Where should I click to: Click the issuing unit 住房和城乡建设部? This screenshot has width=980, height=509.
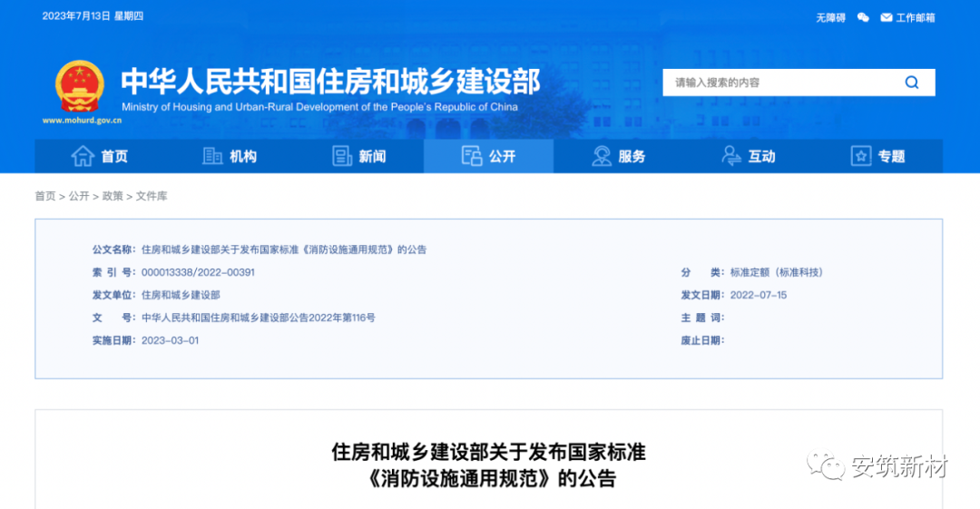pyautogui.click(x=181, y=295)
